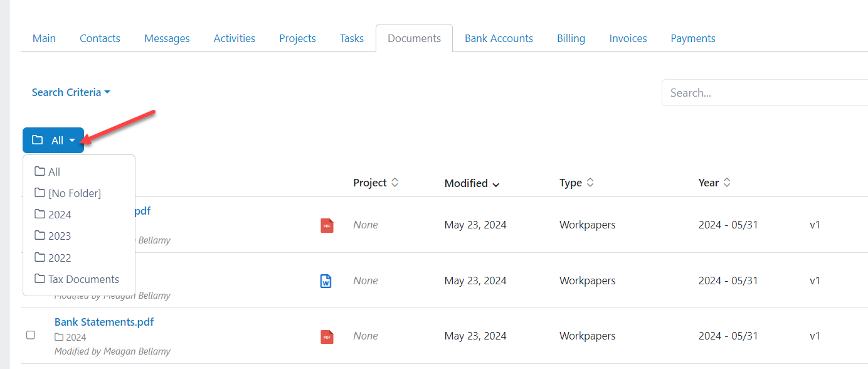Switch to the Bank Accounts tab
The image size is (868, 369).
click(499, 38)
